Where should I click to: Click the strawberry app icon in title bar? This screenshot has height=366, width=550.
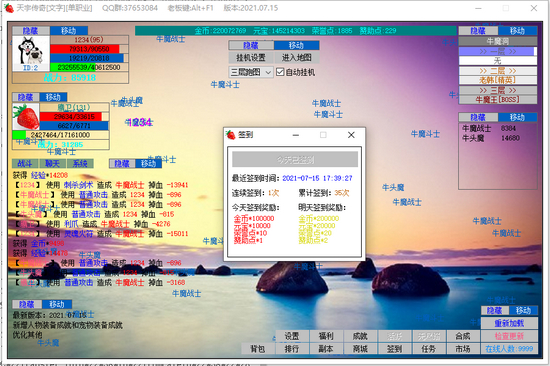click(x=9, y=8)
